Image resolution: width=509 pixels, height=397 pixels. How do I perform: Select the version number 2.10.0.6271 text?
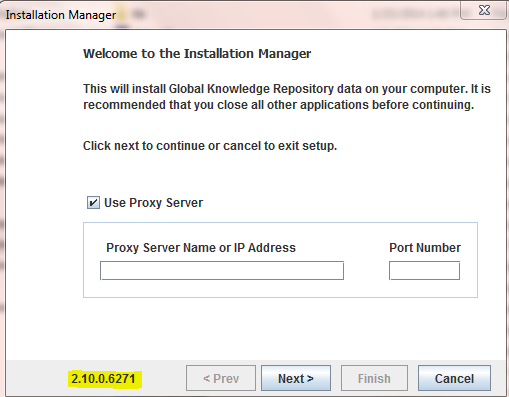tap(103, 379)
